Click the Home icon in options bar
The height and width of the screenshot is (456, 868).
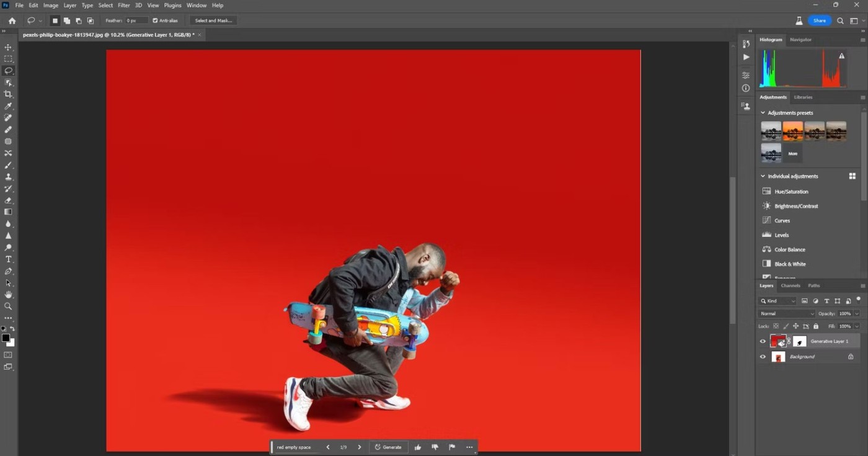(12, 20)
